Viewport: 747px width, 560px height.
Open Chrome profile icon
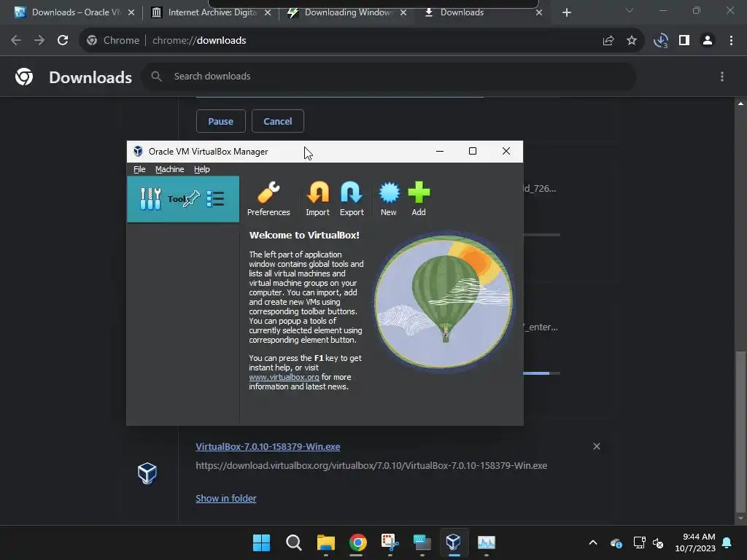[708, 41]
